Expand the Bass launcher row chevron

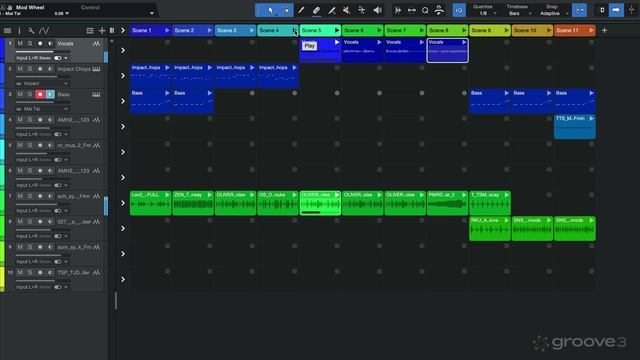[x=123, y=101]
